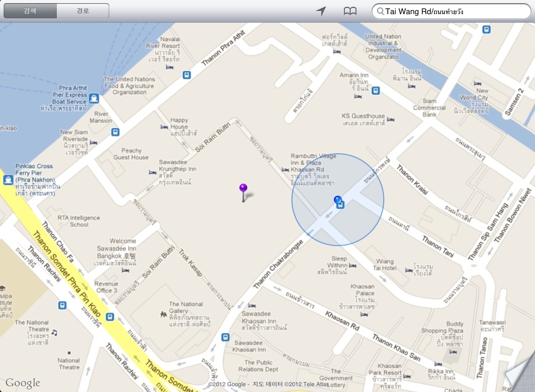Tap the Pinklao Cross Ferry Pier icon
535x392 pixels.
(x=8, y=179)
